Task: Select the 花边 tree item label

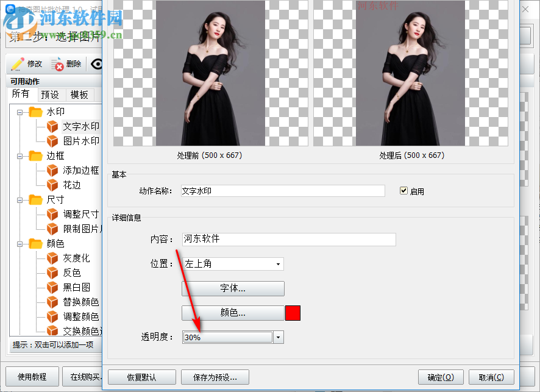Action: pyautogui.click(x=72, y=185)
